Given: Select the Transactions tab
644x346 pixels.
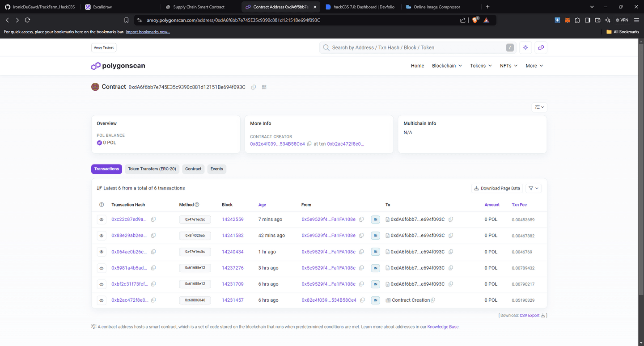Looking at the screenshot, I should [x=106, y=169].
